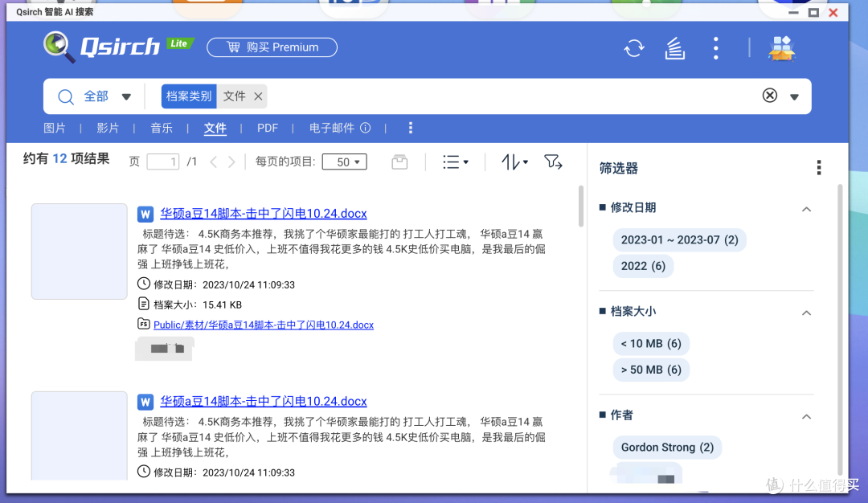Click the shopping cart icon on Premium button

click(x=233, y=47)
